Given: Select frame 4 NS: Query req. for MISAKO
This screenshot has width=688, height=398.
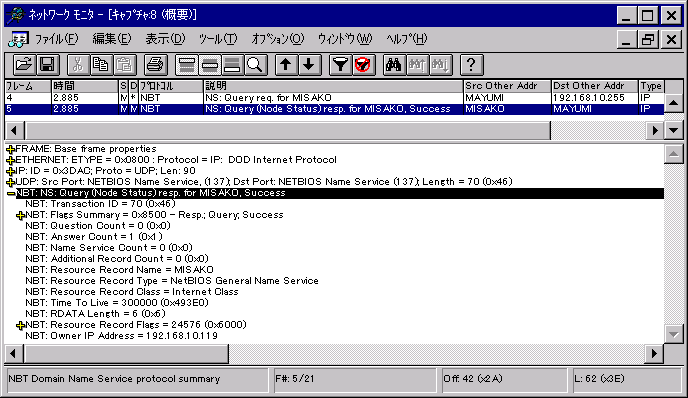Looking at the screenshot, I should [x=334, y=98].
